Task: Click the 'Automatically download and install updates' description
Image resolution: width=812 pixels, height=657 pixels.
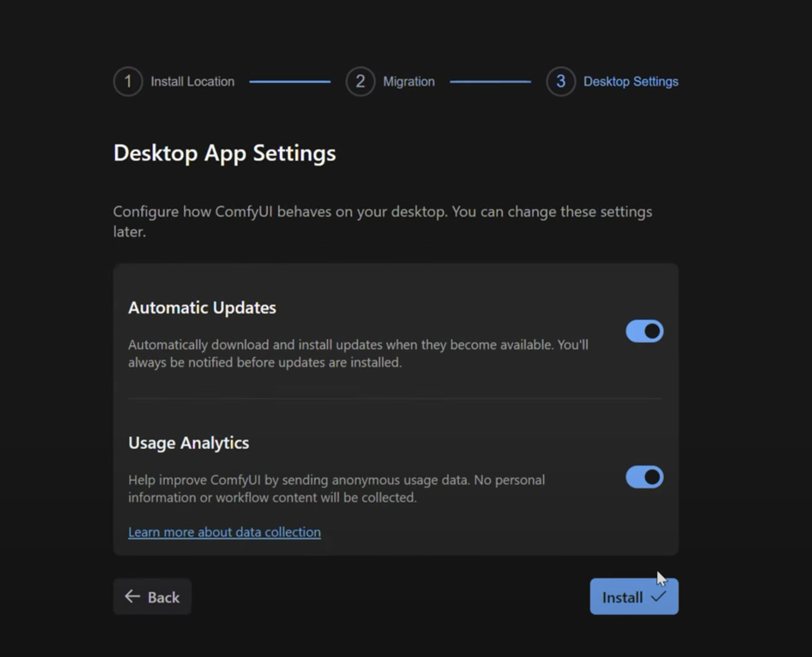Action: point(358,354)
